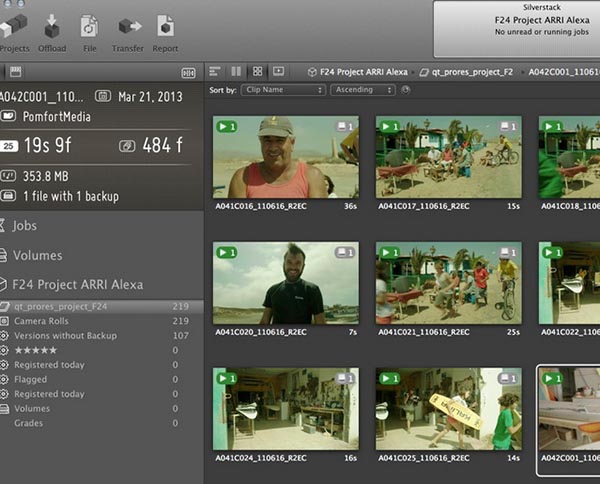This screenshot has width=600, height=484.
Task: Switch to column view mode
Action: (x=236, y=72)
